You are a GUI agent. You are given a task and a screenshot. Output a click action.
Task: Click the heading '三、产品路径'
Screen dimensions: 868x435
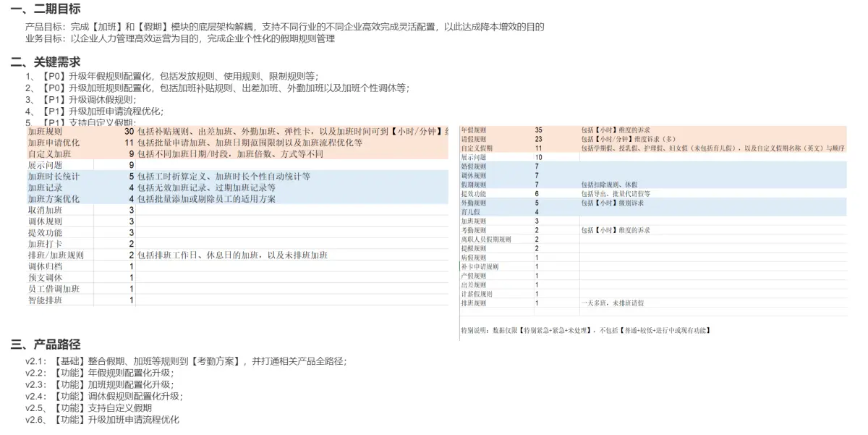(x=46, y=345)
